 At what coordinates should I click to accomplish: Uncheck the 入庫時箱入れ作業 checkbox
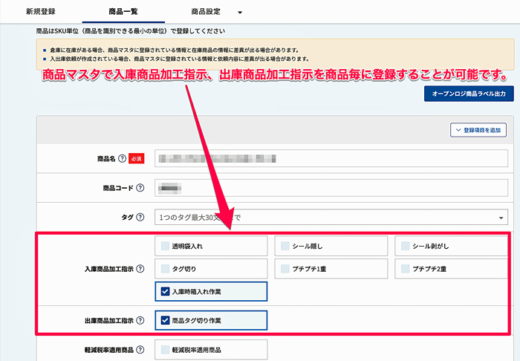point(165,291)
